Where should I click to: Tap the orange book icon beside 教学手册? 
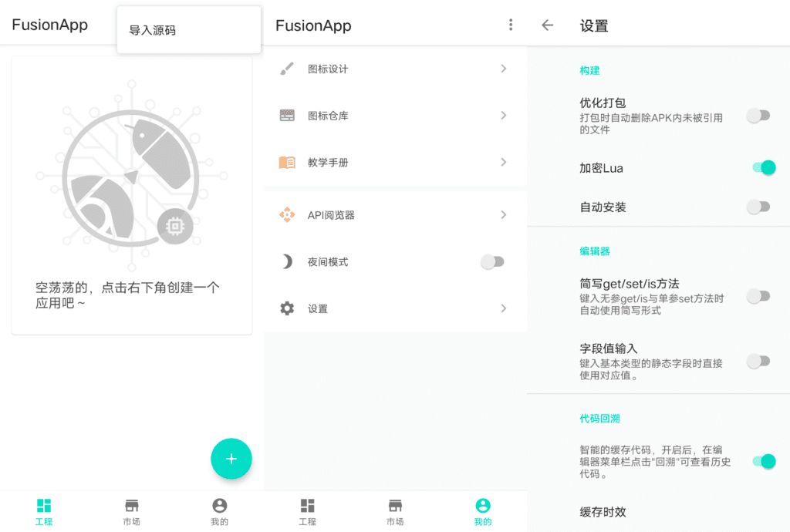coord(287,163)
